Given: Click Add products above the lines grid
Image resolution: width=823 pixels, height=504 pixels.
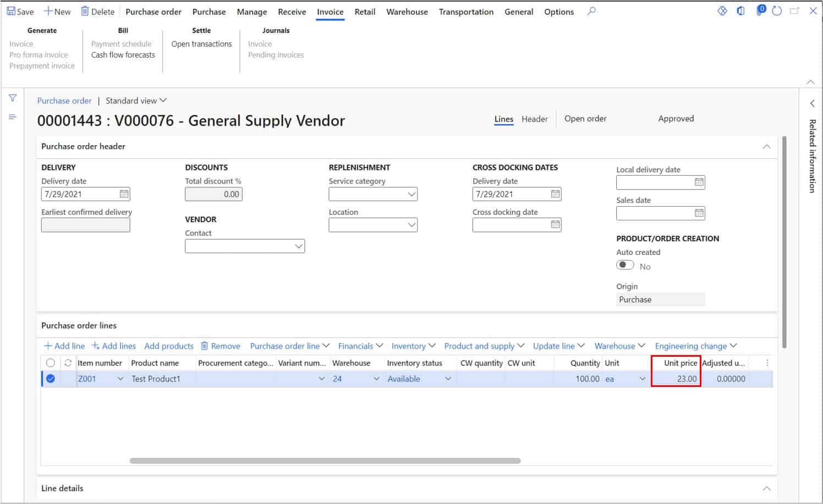Looking at the screenshot, I should click(x=168, y=346).
